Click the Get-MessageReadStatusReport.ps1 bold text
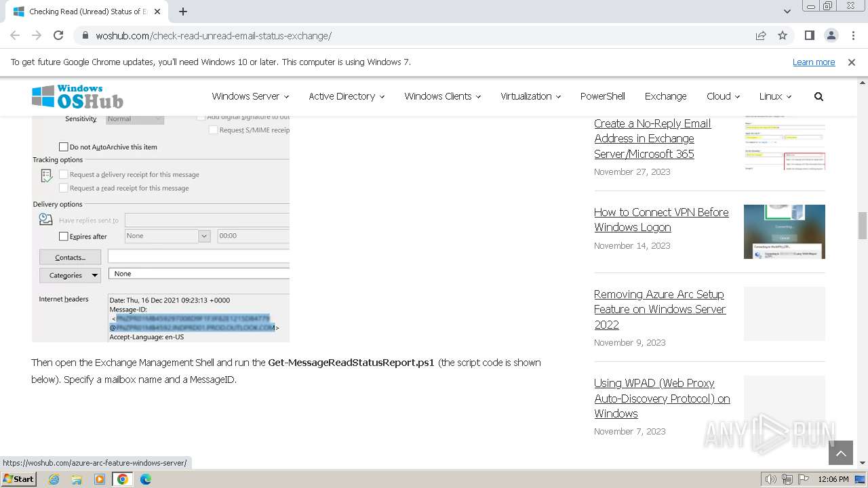This screenshot has height=488, width=868. tap(351, 363)
